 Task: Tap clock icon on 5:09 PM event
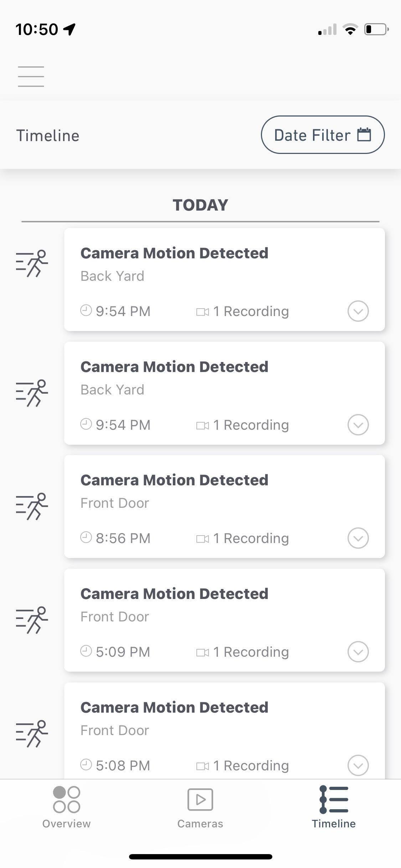(x=86, y=651)
